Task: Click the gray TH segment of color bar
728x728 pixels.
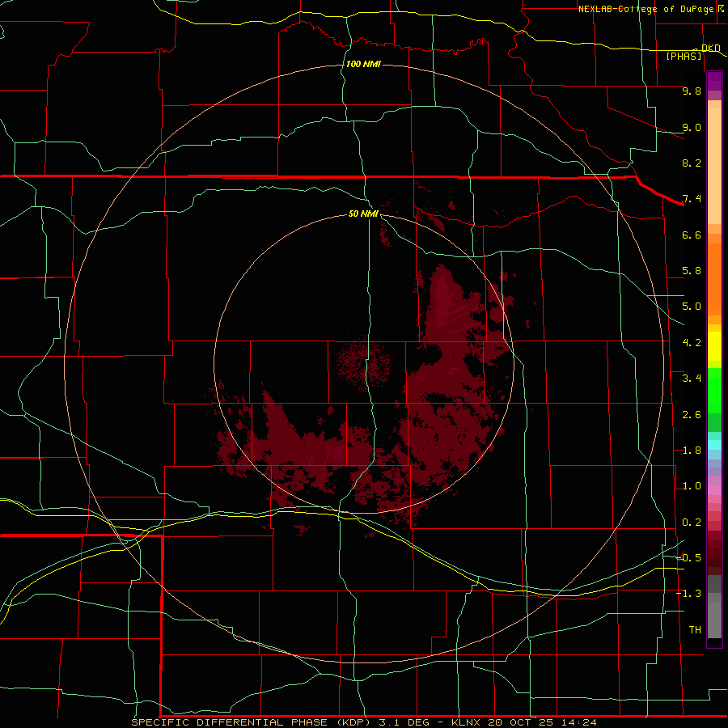Action: tap(714, 620)
